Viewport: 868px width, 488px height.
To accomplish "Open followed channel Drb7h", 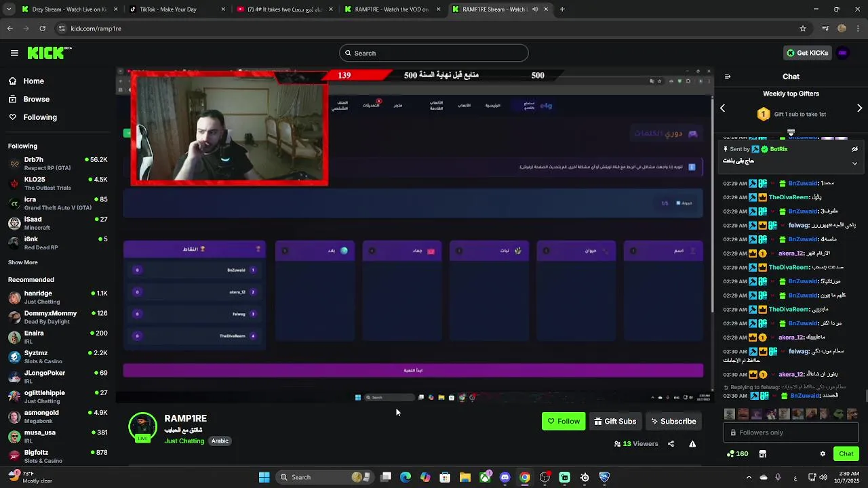I will [58, 163].
